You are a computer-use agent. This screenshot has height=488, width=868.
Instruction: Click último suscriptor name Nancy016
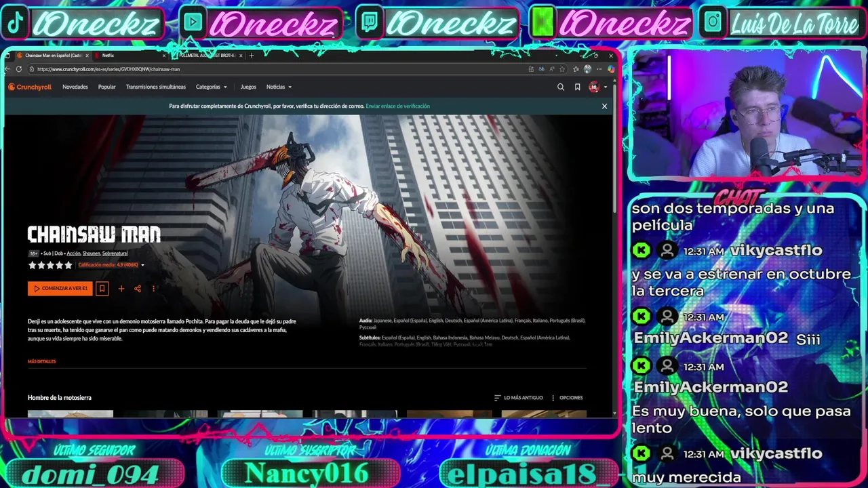click(x=306, y=473)
